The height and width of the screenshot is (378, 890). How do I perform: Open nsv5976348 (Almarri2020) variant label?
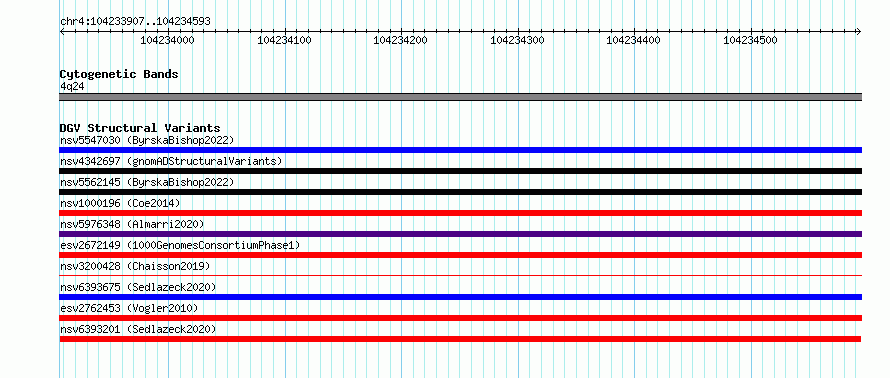tap(132, 224)
